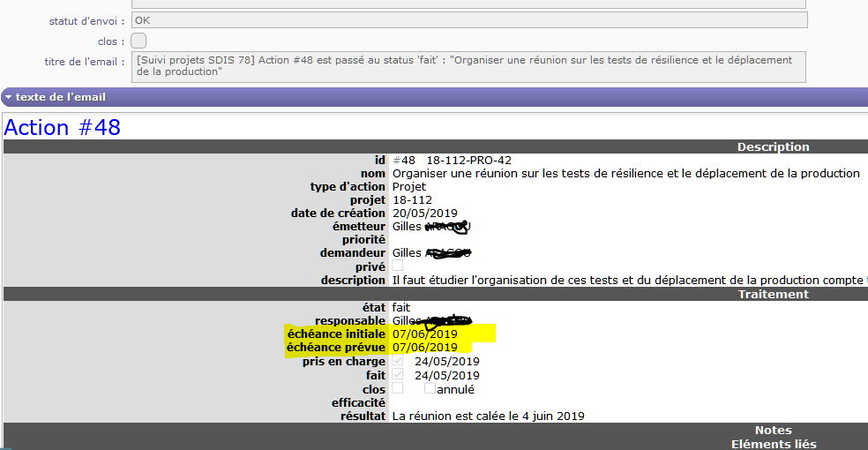The width and height of the screenshot is (868, 450).
Task: Check the "annulé" checkbox
Action: point(430,388)
